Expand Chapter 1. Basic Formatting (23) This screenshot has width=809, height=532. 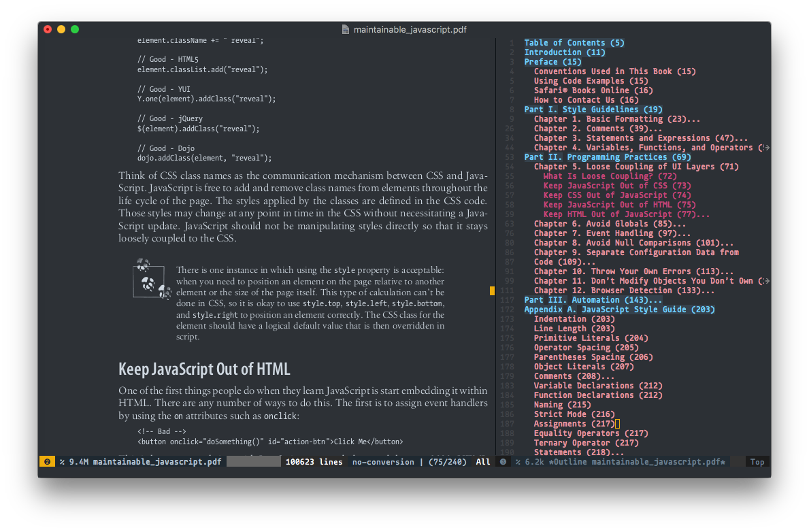617,119
